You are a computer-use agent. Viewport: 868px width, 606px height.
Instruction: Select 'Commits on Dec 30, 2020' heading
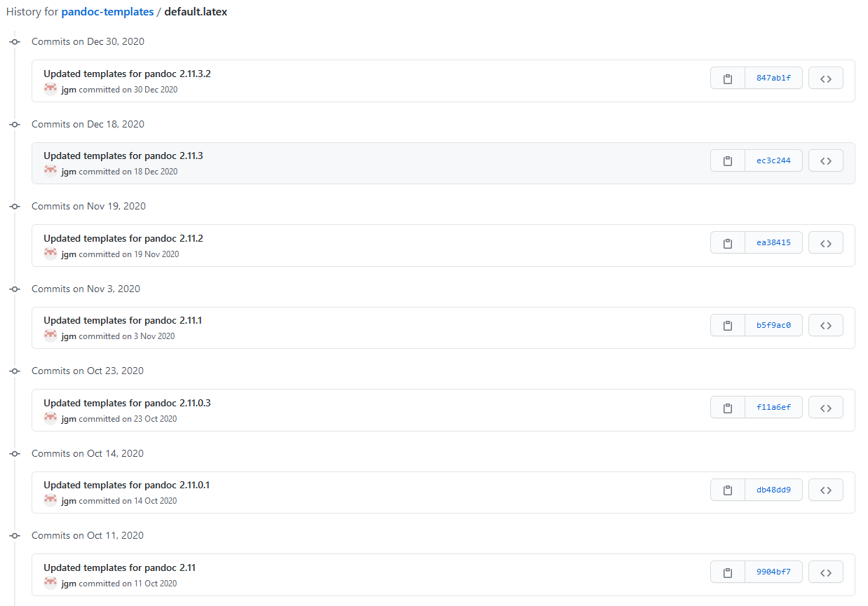(x=88, y=41)
